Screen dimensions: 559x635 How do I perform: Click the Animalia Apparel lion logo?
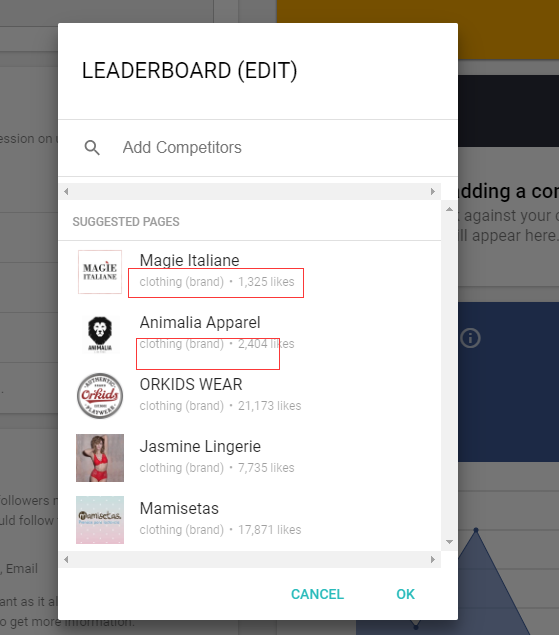[x=100, y=334]
